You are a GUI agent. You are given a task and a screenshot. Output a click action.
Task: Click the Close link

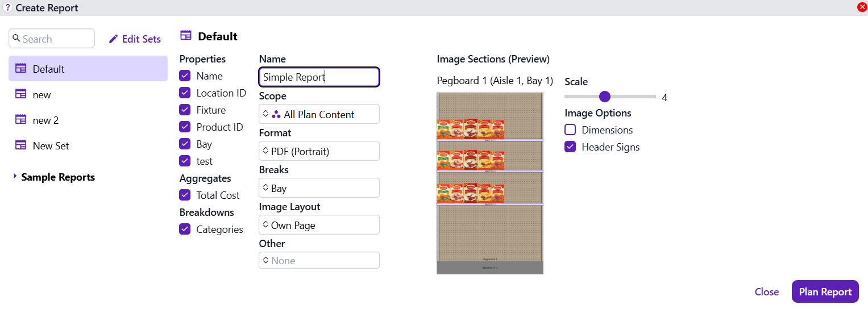coord(766,291)
